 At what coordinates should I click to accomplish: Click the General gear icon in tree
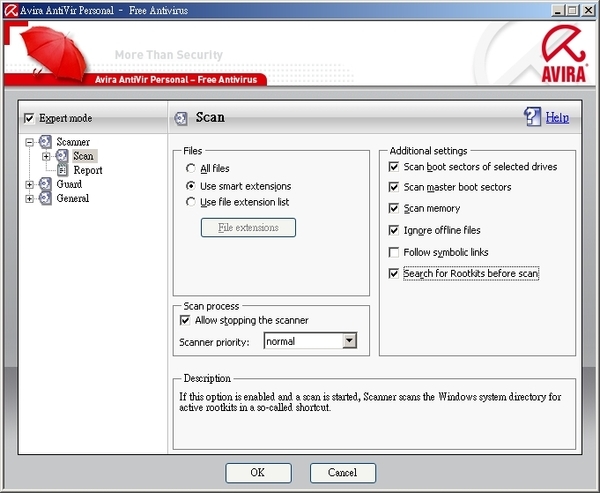tap(45, 198)
